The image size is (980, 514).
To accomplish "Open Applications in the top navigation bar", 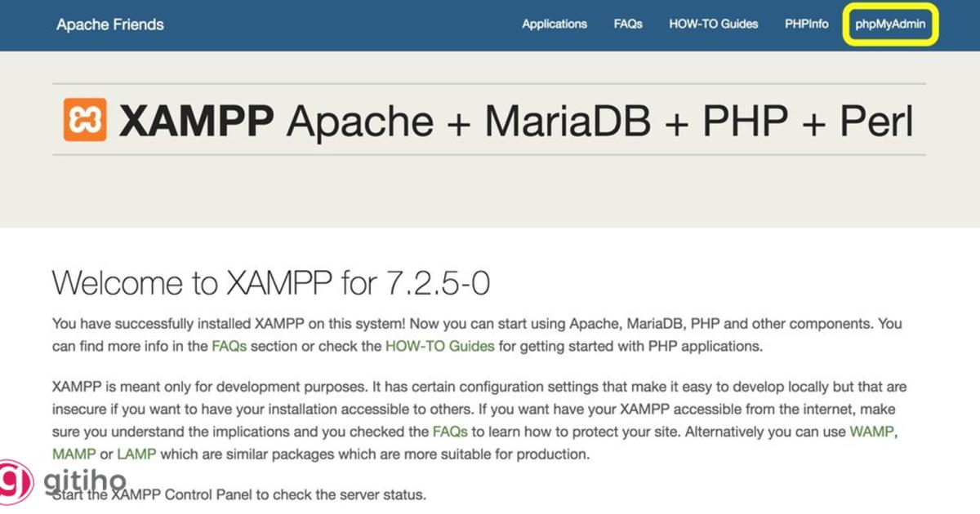I will [x=555, y=24].
